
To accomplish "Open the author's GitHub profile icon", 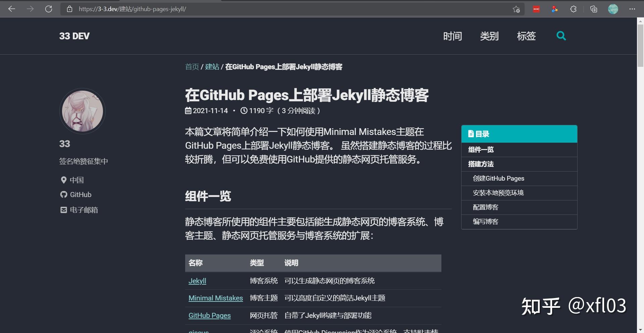I will 64,194.
